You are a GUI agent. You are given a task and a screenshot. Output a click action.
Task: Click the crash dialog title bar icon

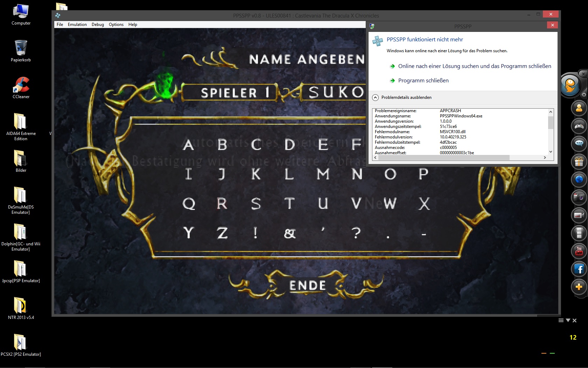[x=372, y=26]
